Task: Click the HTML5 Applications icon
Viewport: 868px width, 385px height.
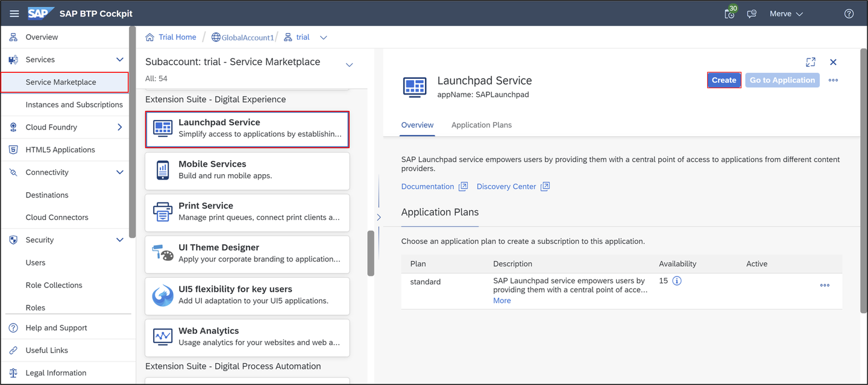Action: [13, 149]
